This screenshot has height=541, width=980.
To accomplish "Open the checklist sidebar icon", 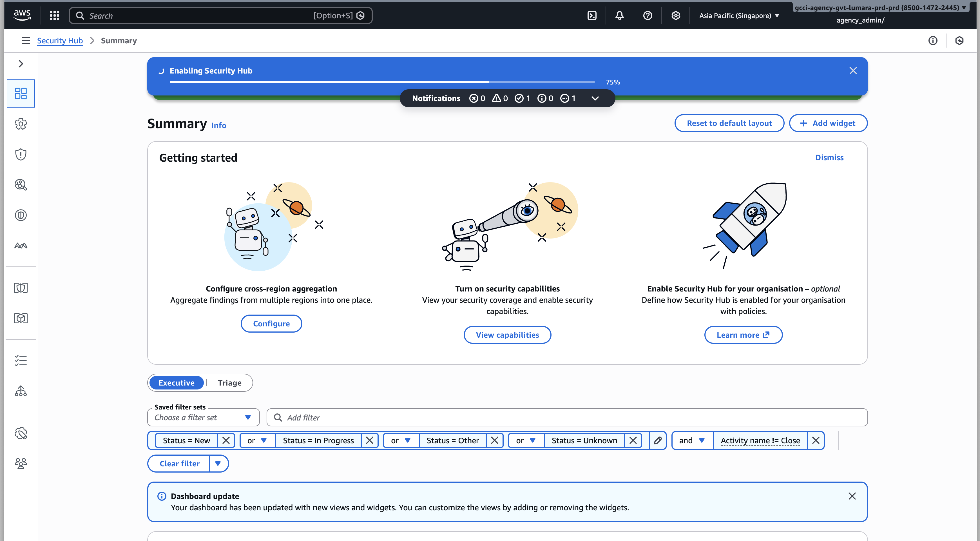I will click(21, 360).
